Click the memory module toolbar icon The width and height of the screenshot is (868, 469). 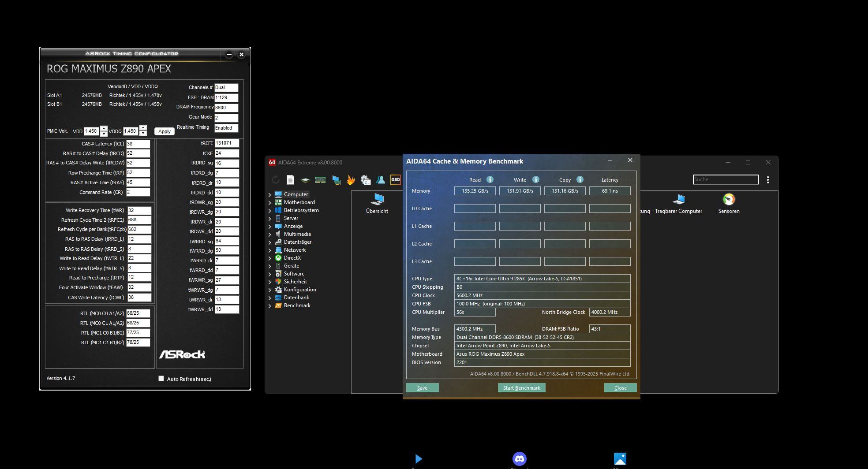(x=320, y=180)
